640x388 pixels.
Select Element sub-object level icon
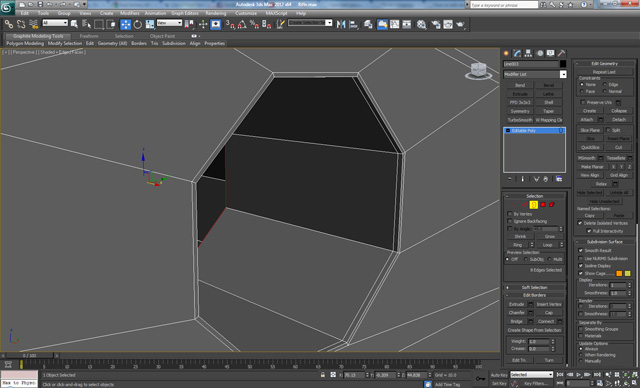point(552,204)
